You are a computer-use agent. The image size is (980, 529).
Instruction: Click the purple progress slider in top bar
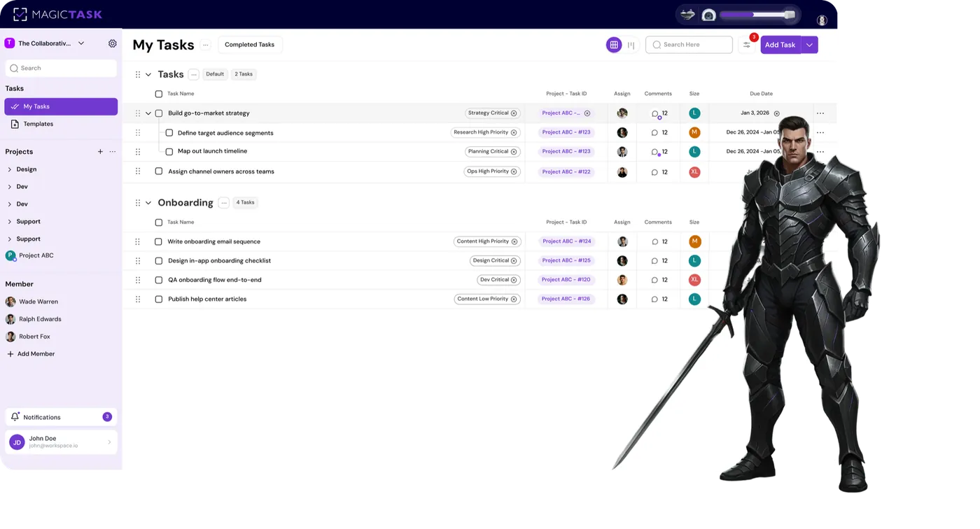click(757, 15)
